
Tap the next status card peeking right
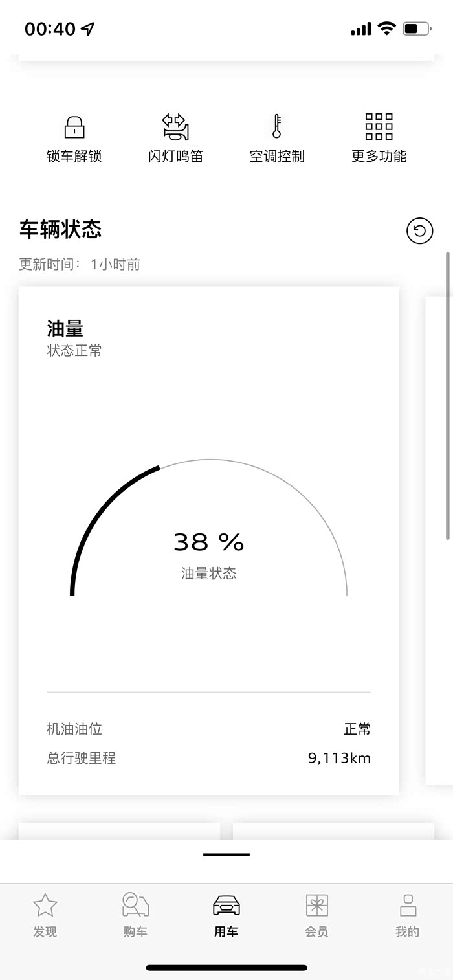click(x=439, y=540)
